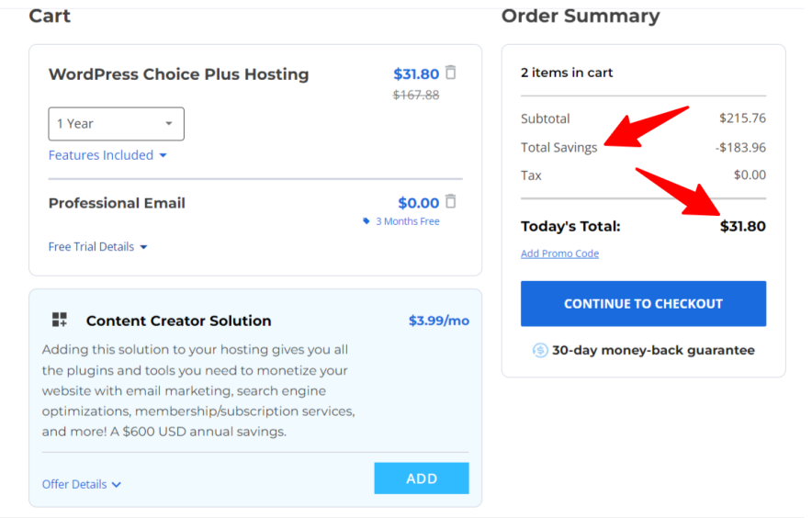Delete WordPress Choice Plus Hosting with trash icon
Image resolution: width=812 pixels, height=518 pixels.
450,73
